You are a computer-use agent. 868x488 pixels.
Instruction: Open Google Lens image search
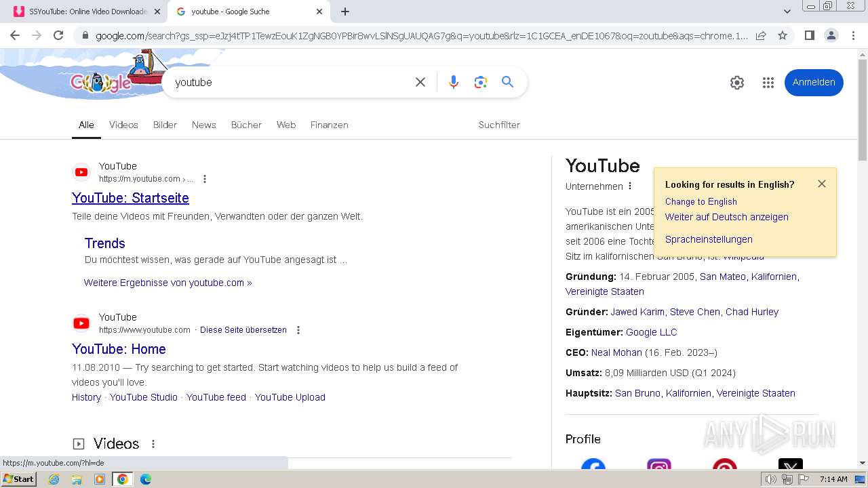(x=481, y=82)
